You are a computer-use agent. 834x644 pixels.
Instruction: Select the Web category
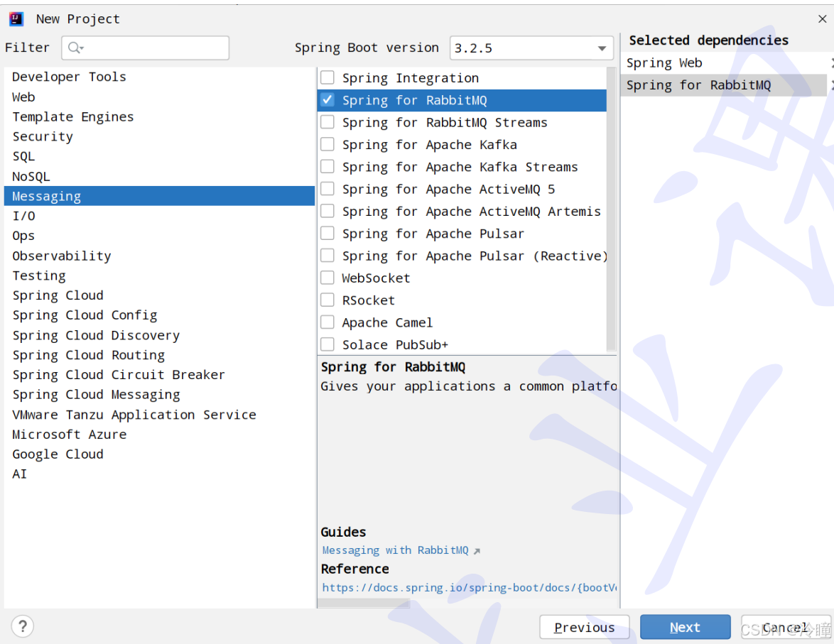coord(159,97)
